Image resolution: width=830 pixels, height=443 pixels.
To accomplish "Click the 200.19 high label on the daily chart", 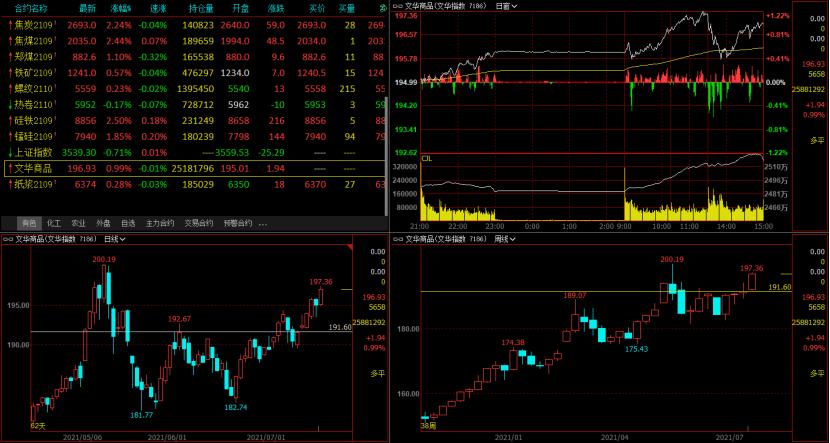I will point(104,259).
